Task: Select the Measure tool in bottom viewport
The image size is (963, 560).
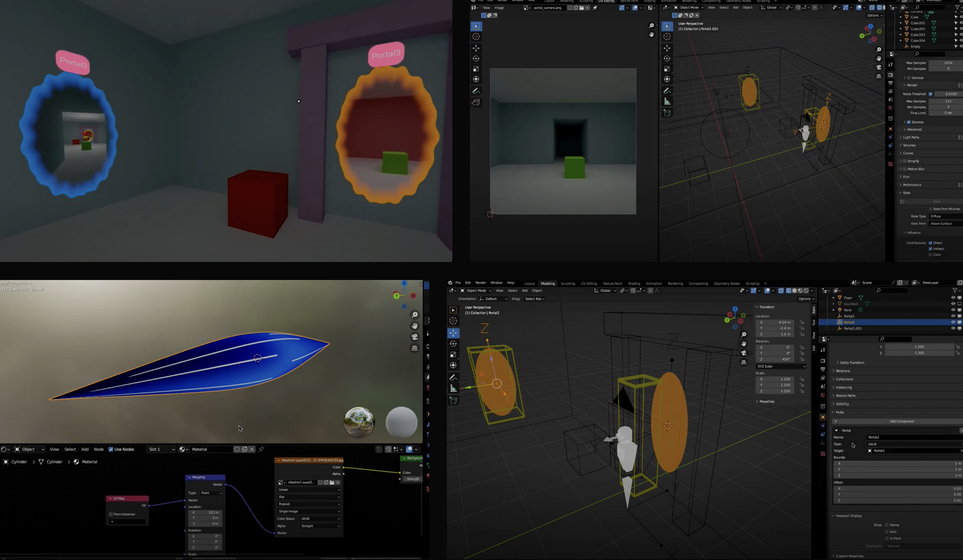Action: tap(453, 389)
